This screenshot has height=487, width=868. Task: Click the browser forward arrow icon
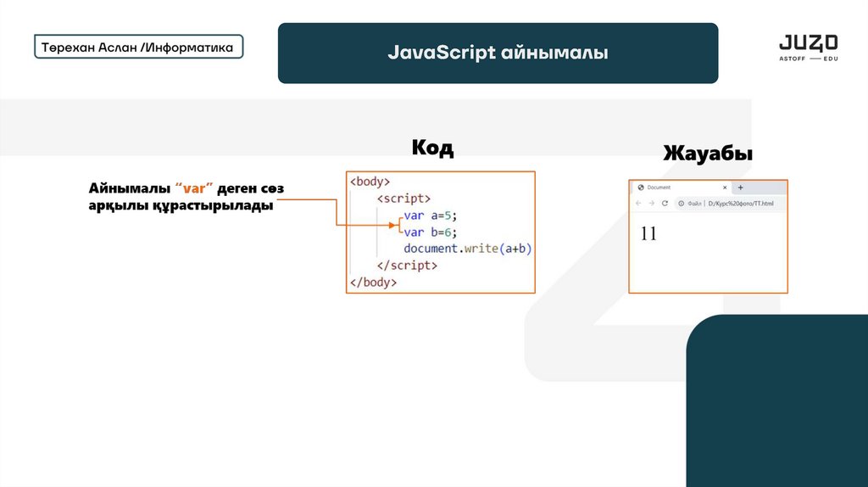652,204
